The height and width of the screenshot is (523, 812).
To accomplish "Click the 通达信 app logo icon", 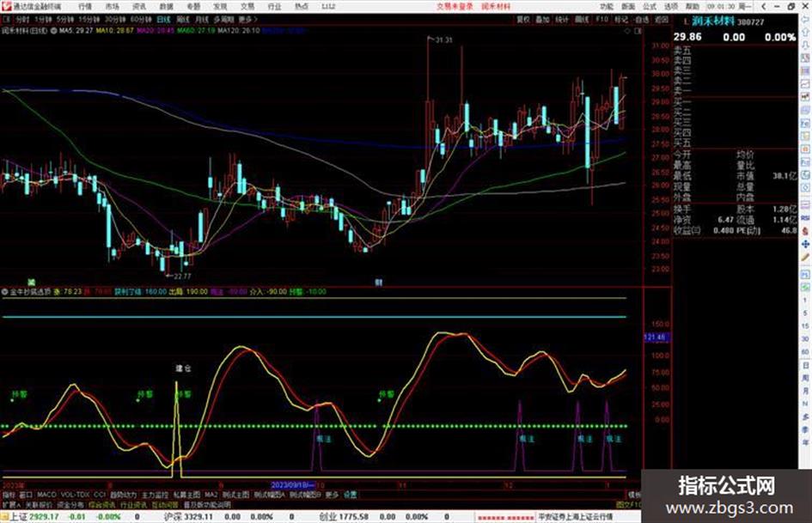I will point(6,7).
